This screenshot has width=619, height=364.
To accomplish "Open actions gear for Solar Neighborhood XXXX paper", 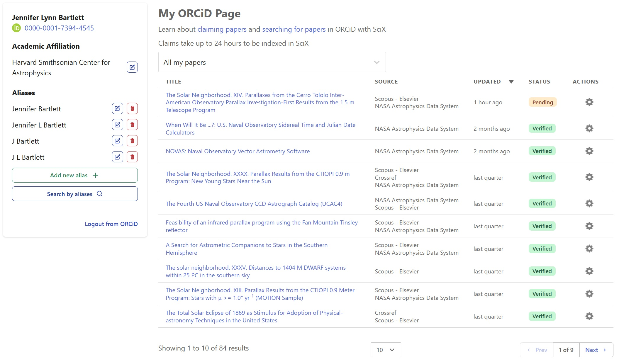I will point(589,177).
